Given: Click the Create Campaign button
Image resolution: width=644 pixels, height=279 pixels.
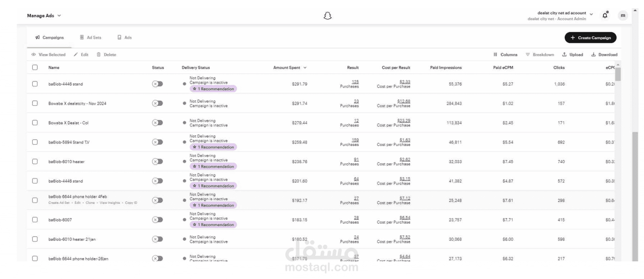Looking at the screenshot, I should [591, 38].
